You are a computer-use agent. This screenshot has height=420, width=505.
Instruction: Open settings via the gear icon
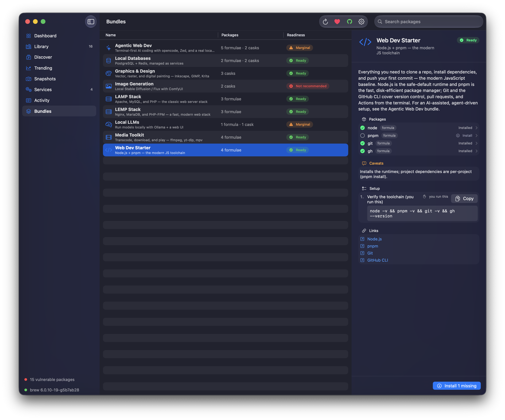tap(361, 22)
